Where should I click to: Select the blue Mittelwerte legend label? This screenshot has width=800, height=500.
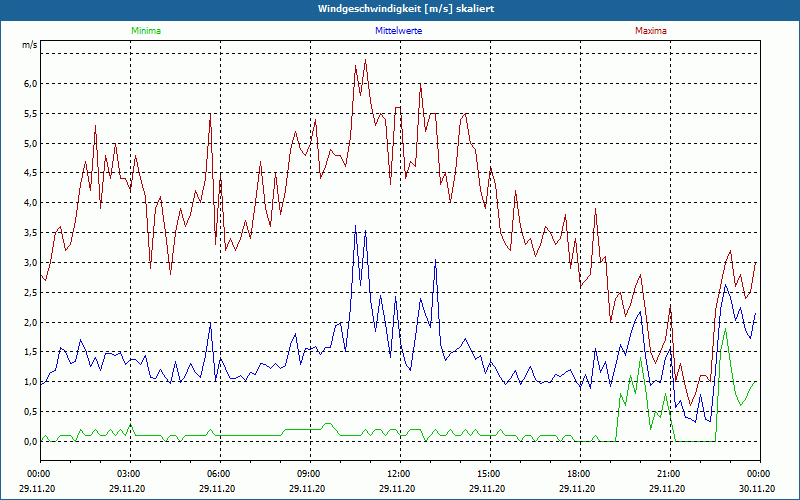[398, 31]
